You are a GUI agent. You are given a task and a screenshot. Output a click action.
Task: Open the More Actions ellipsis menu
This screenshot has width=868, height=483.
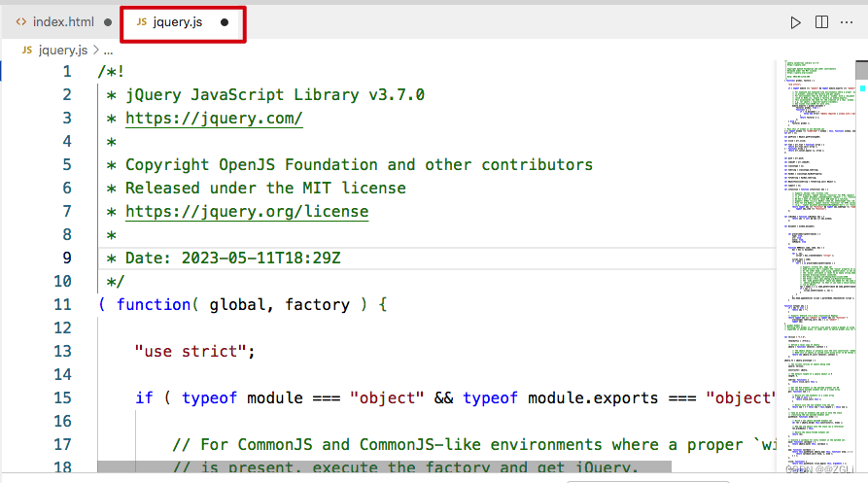click(847, 22)
